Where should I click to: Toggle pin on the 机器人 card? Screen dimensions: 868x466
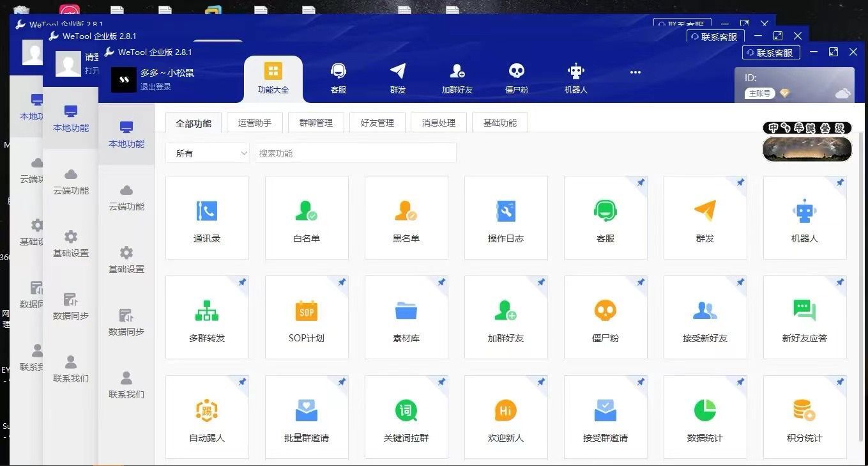(x=840, y=183)
